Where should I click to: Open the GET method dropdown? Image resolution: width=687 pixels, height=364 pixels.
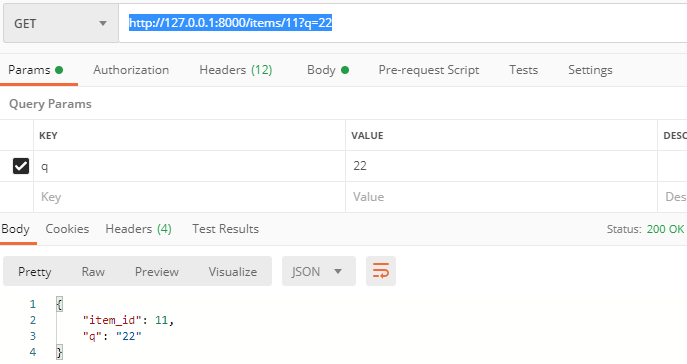(x=60, y=23)
